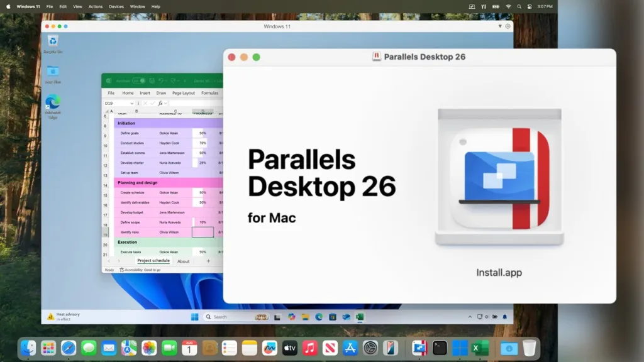The width and height of the screenshot is (644, 362).
Task: Open the Actions menu in the macOS menu bar
Action: 95,6
